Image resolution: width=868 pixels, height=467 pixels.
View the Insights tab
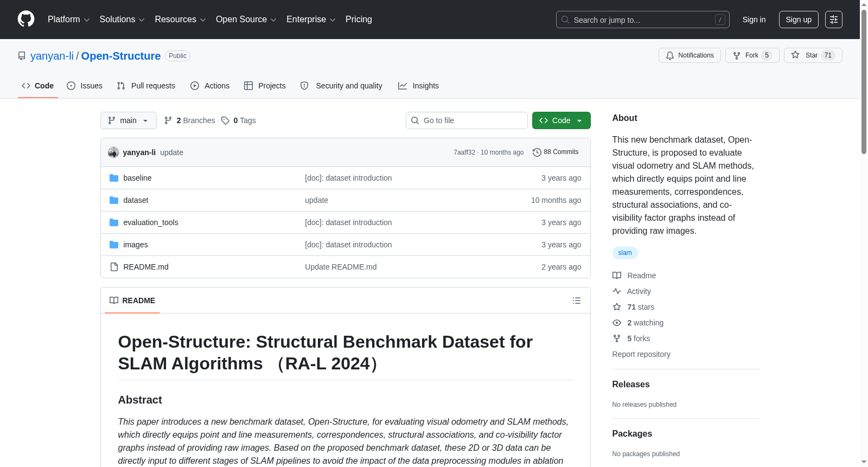pos(418,86)
